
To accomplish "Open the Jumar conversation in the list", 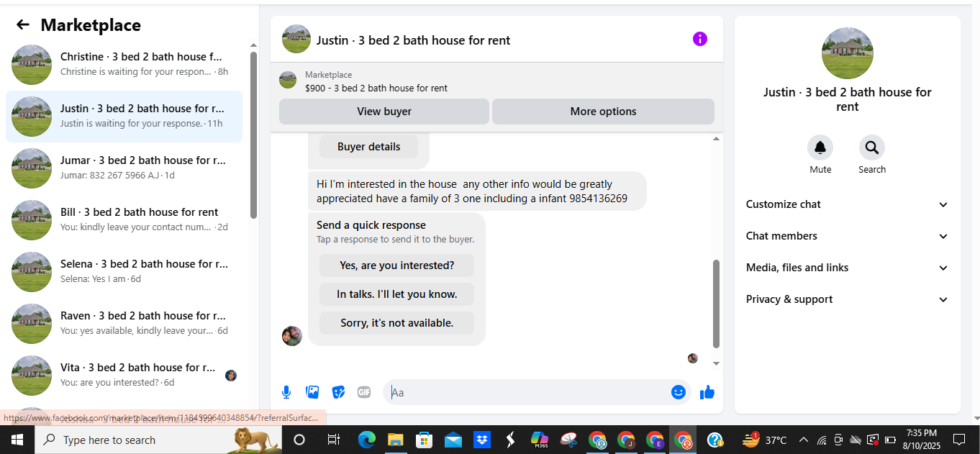I will coord(124,168).
